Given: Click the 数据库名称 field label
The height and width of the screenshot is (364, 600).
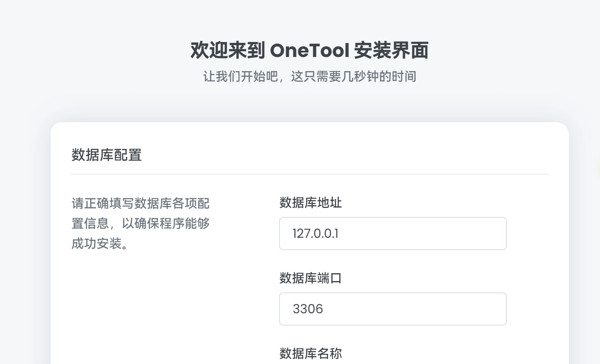Looking at the screenshot, I should pyautogui.click(x=310, y=353).
